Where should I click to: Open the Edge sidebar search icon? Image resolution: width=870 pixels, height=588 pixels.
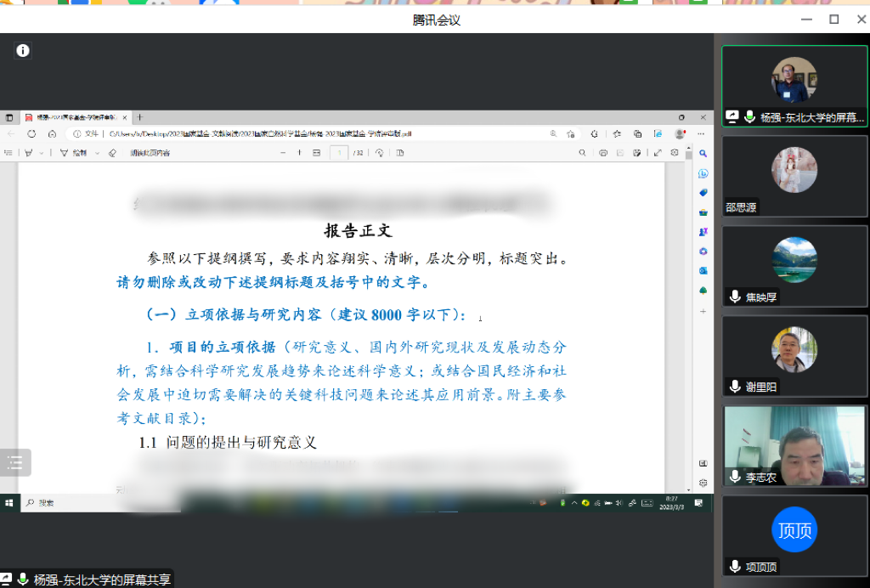coord(703,153)
